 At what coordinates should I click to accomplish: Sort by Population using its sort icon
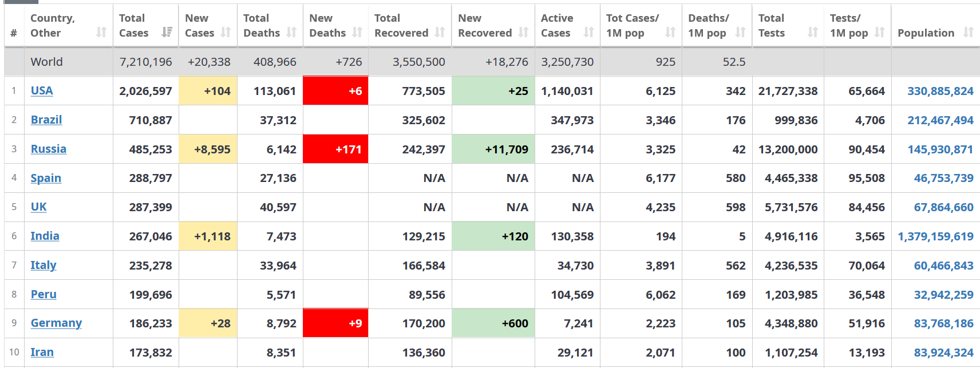(969, 33)
